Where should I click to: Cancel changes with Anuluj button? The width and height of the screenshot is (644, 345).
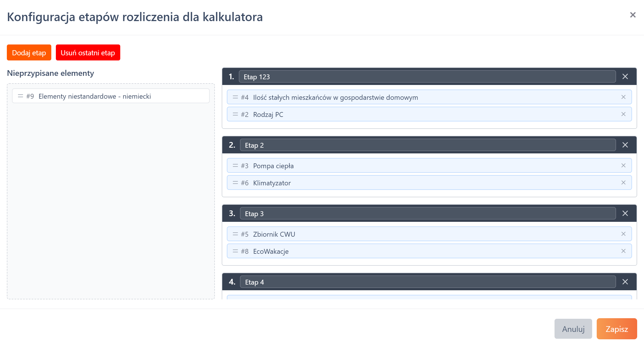click(x=573, y=329)
